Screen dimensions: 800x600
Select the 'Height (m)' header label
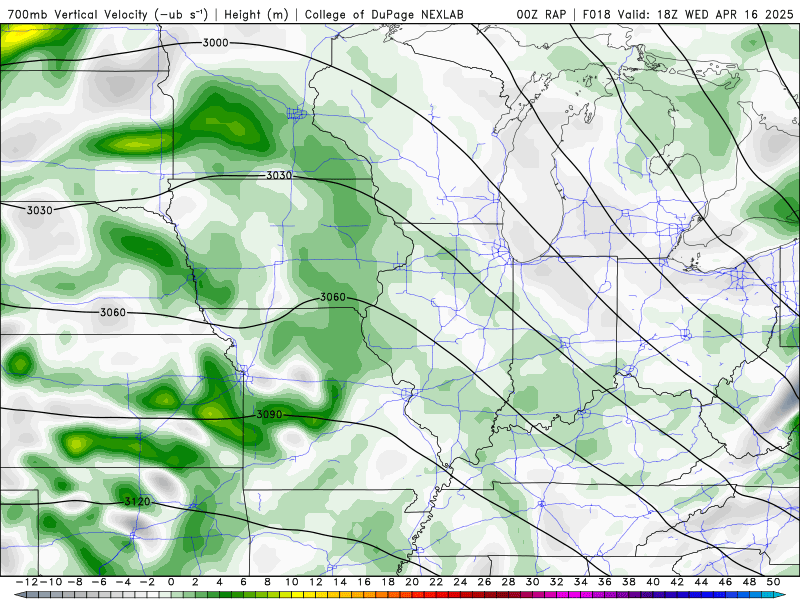tap(256, 14)
